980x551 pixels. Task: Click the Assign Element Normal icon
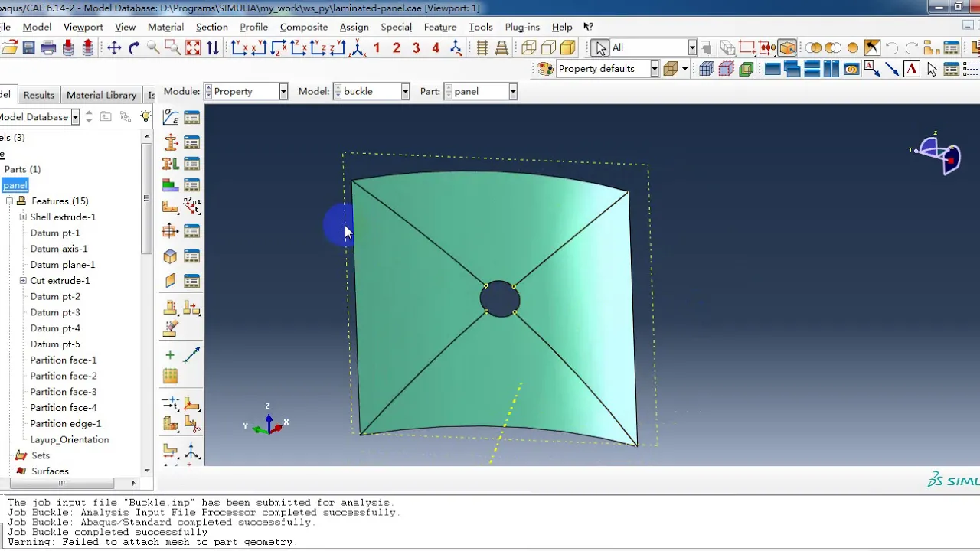[x=191, y=206]
